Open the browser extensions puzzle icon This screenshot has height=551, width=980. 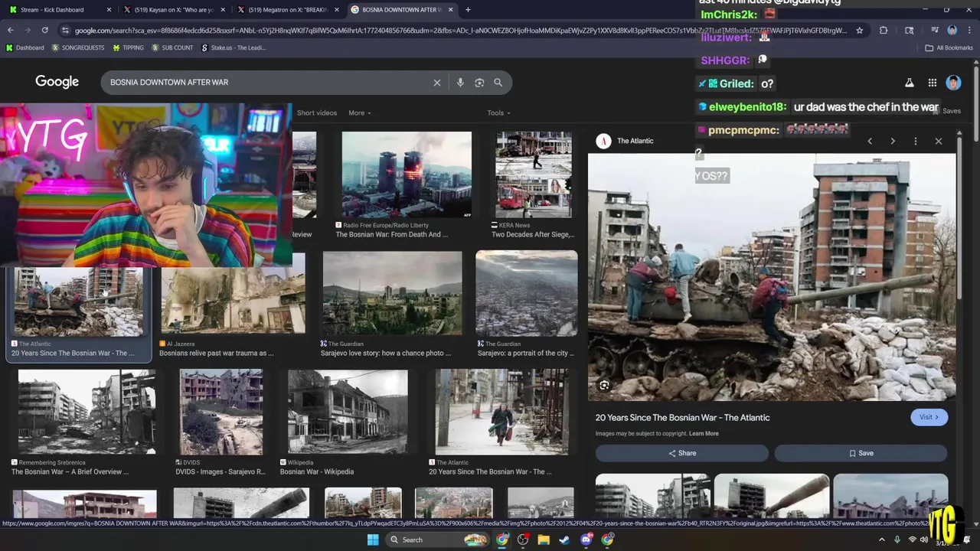pos(884,30)
